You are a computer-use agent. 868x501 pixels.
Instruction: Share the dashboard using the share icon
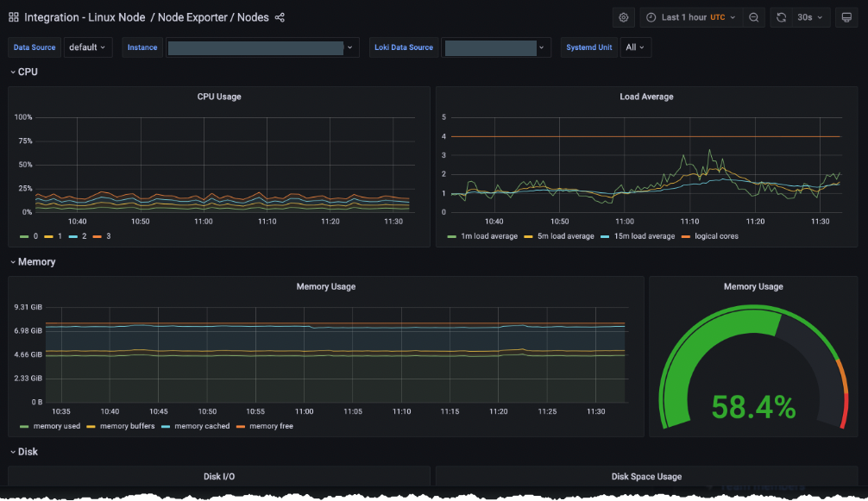click(x=279, y=17)
